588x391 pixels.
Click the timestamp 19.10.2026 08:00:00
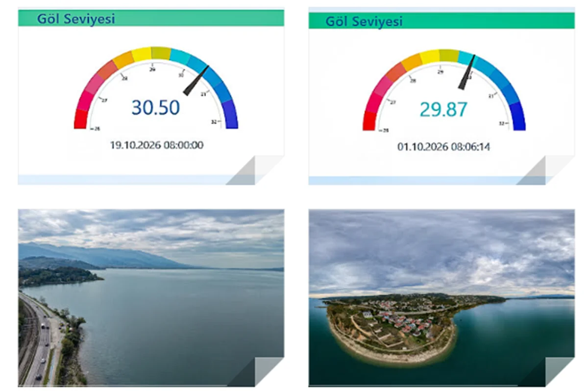156,145
